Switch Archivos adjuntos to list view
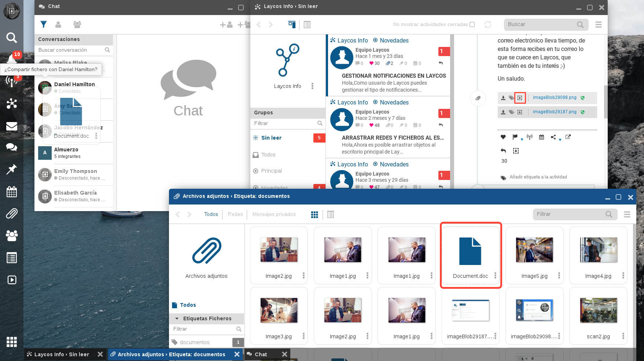644x361 pixels. point(330,214)
